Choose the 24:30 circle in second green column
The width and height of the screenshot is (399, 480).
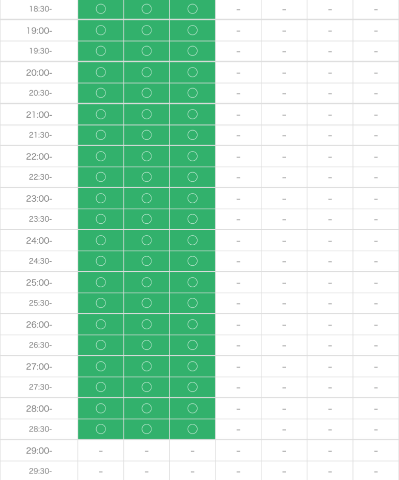pyautogui.click(x=147, y=261)
